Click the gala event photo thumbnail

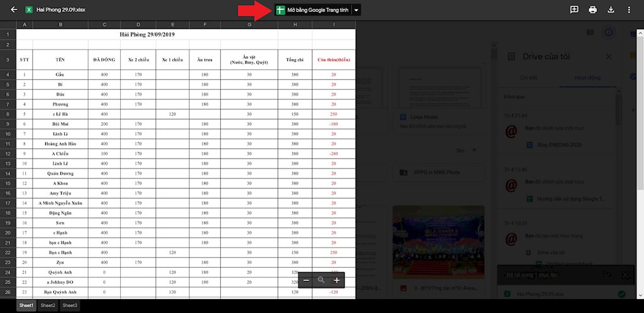click(x=438, y=242)
